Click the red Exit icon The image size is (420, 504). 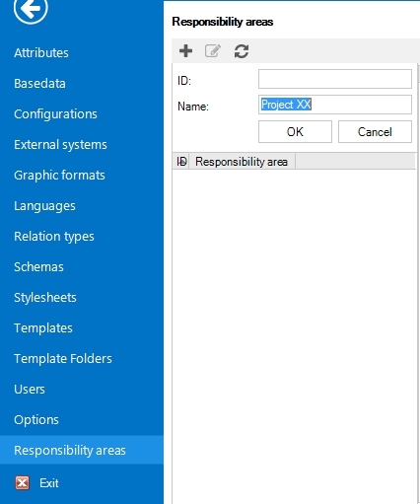pyautogui.click(x=22, y=483)
